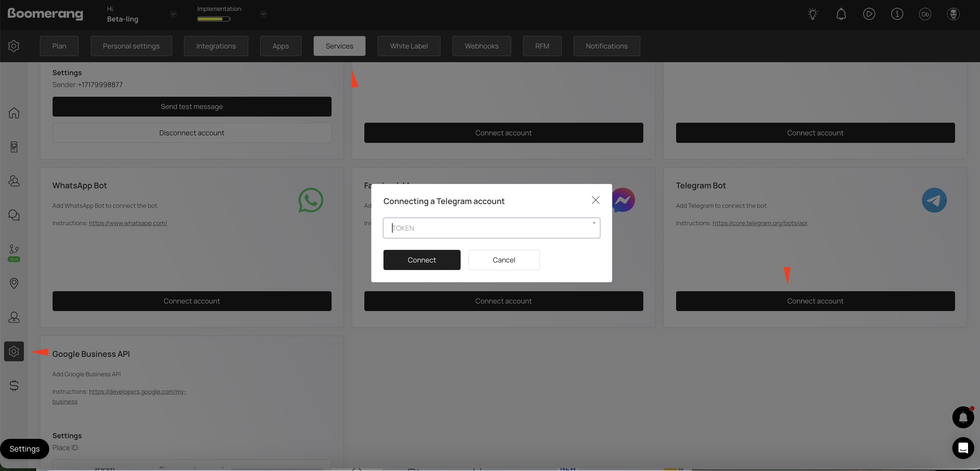The height and width of the screenshot is (471, 980).
Task: Click the user profile avatar
Action: click(953, 14)
